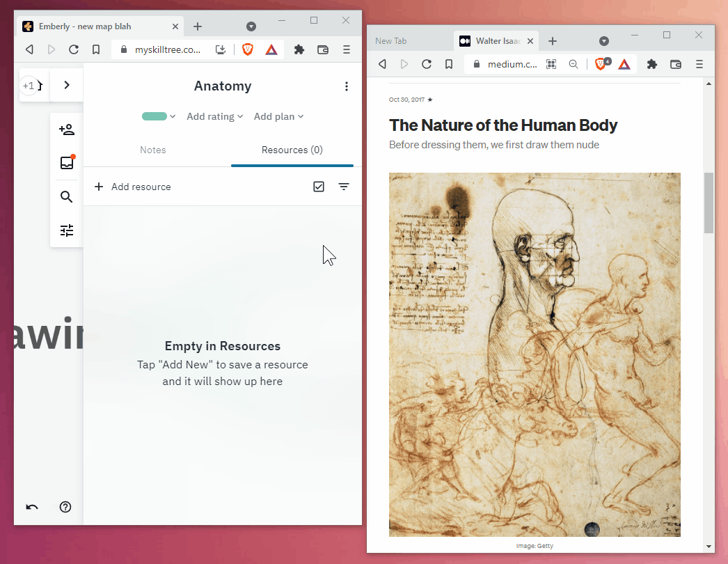728x564 pixels.
Task: Click 'The Nature of the Human Body' heading
Action: 503,125
